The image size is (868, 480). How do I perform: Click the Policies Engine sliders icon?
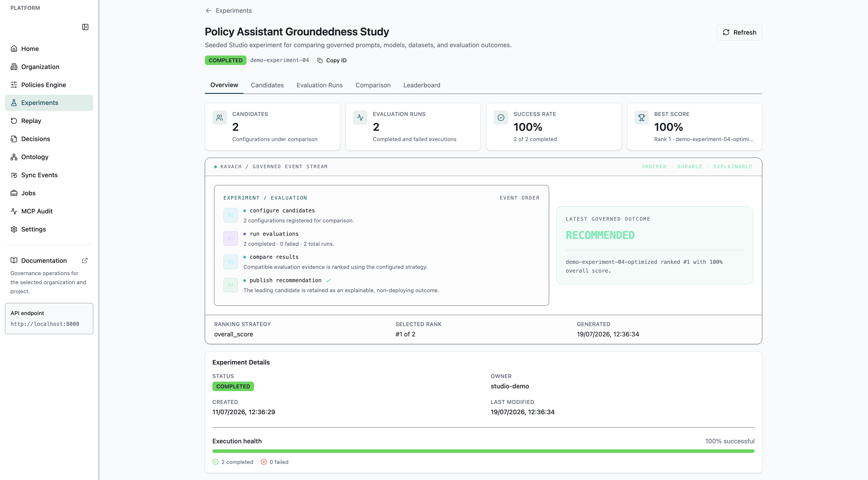click(14, 85)
